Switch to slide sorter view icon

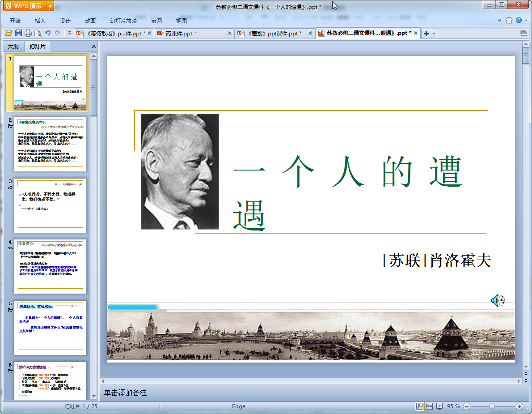pyautogui.click(x=429, y=406)
